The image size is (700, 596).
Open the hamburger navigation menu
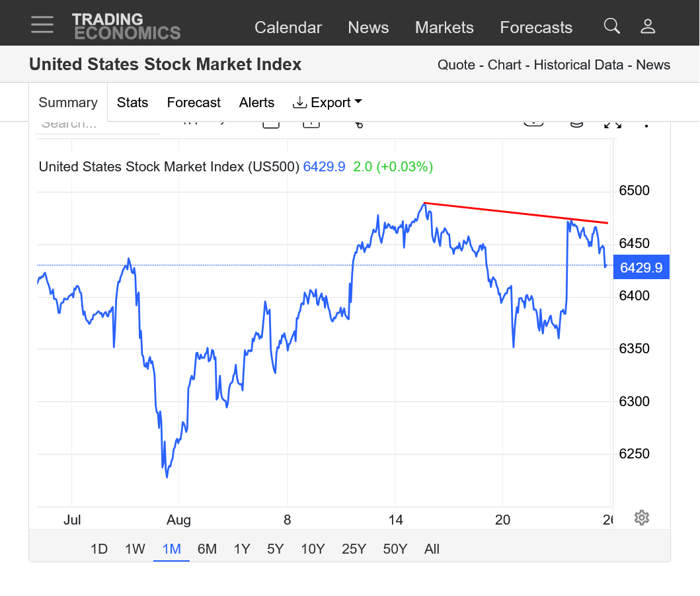(42, 24)
